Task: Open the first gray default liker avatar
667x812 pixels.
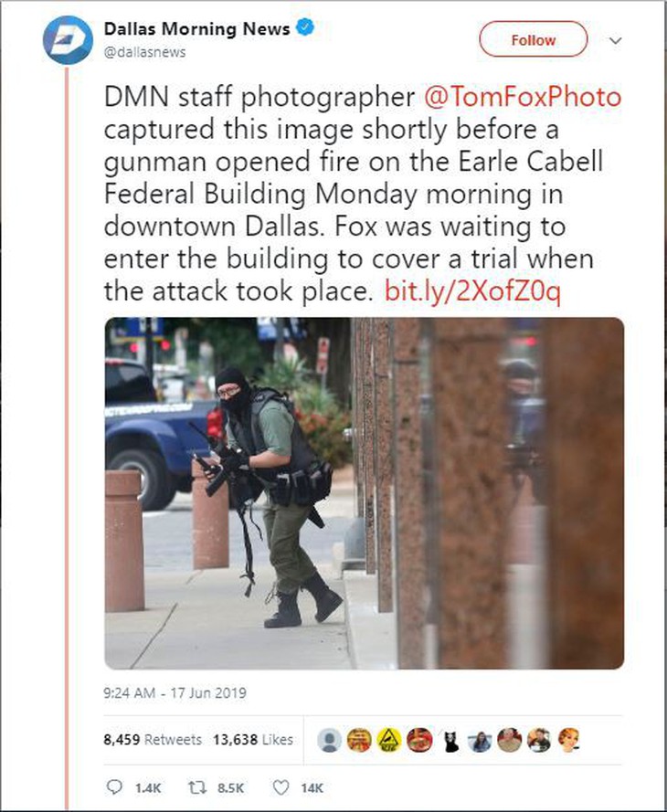Action: click(x=329, y=740)
